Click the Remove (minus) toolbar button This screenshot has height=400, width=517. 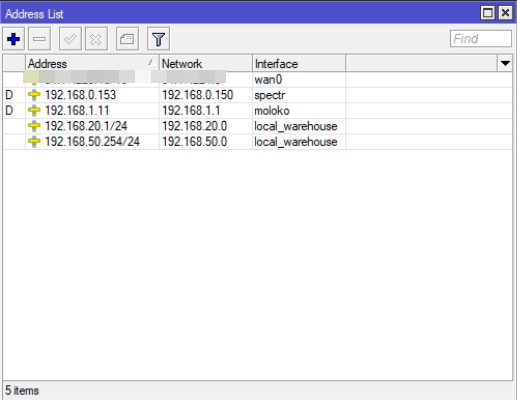tap(39, 39)
